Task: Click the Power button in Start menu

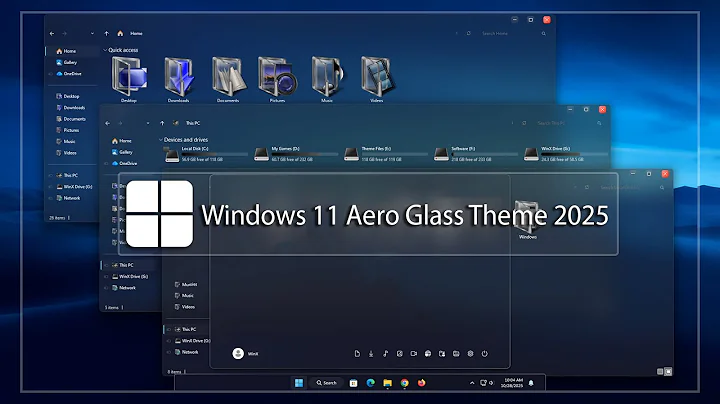Action: [484, 354]
